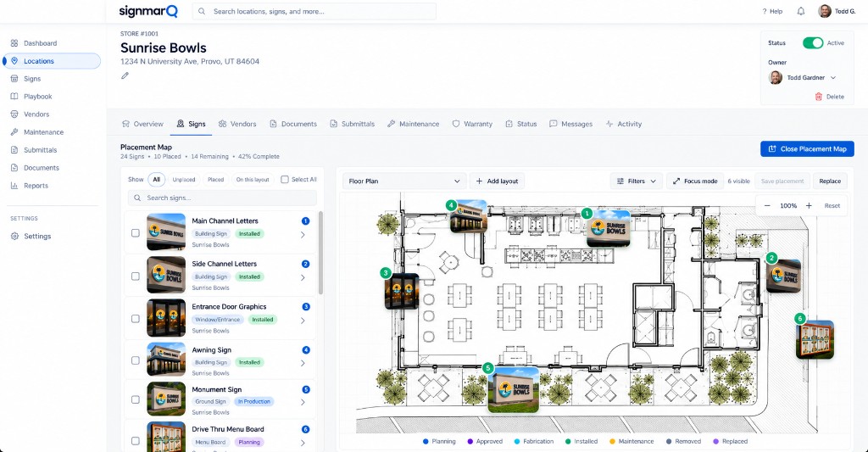Open the Filters dropdown
Image resolution: width=868 pixels, height=452 pixels.
click(x=636, y=181)
